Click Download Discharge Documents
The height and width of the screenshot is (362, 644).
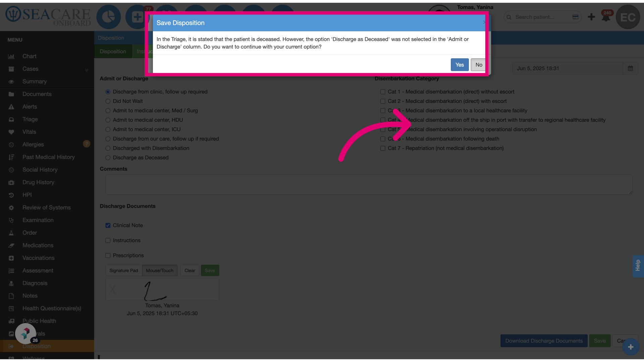(x=544, y=341)
